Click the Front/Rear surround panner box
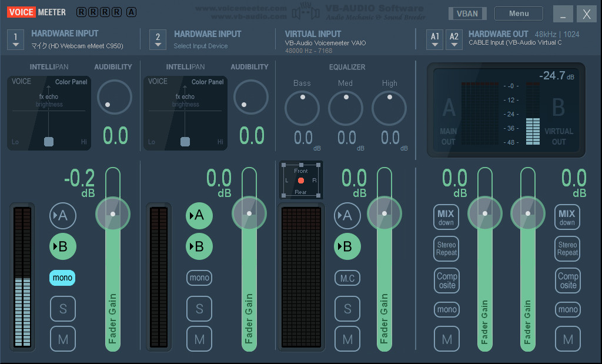Viewport: 602px width, 364px height. tap(301, 180)
